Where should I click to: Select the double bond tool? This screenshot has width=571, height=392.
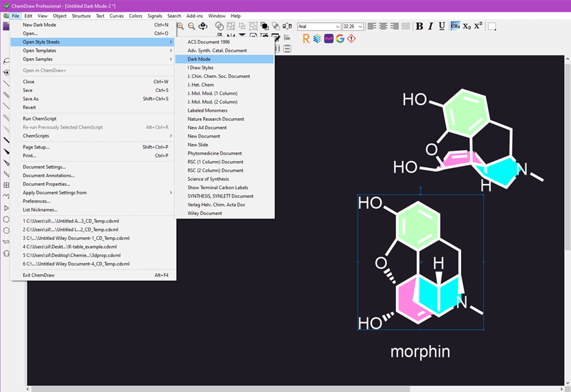pos(6,95)
